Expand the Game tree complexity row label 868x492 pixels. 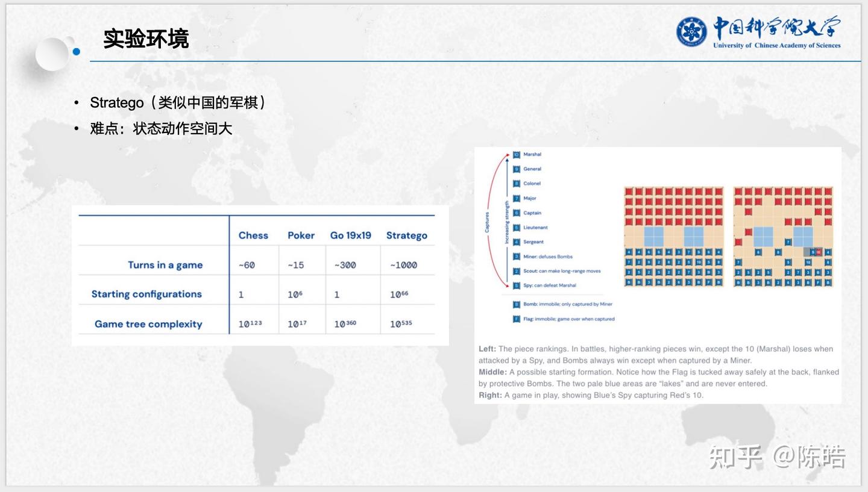[148, 324]
